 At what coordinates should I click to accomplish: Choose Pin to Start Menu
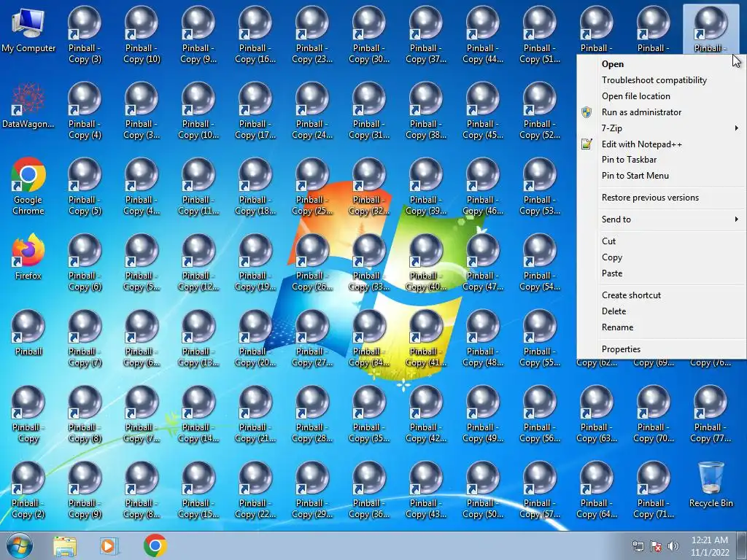tap(661, 176)
